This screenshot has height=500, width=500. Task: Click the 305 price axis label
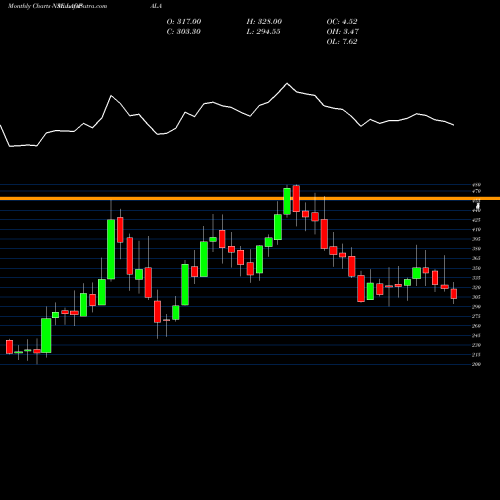point(476,297)
